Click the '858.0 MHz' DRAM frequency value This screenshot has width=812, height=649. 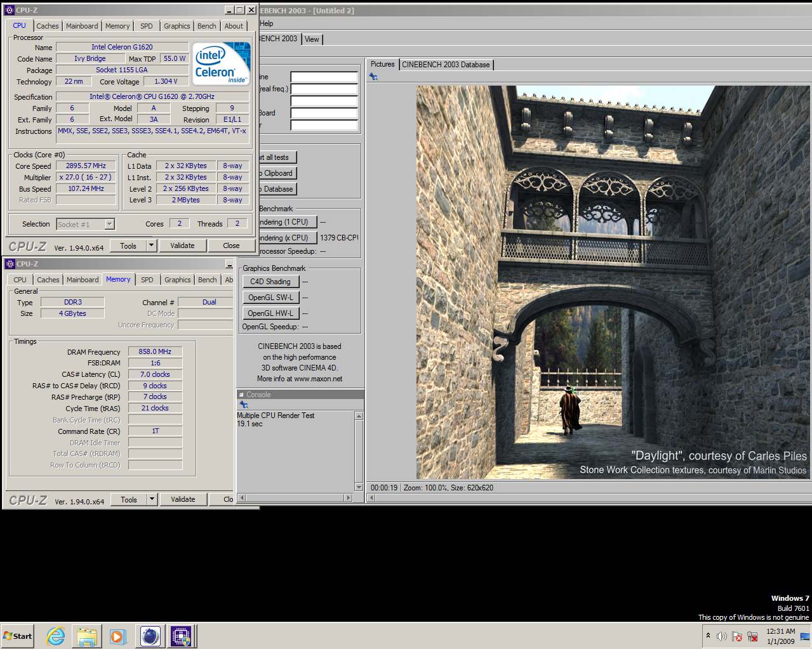(155, 351)
